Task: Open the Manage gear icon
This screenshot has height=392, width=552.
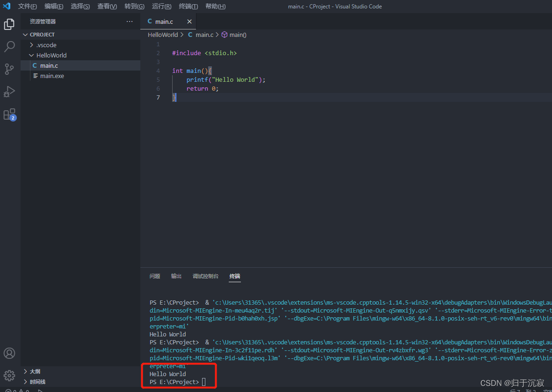Action: pos(9,376)
